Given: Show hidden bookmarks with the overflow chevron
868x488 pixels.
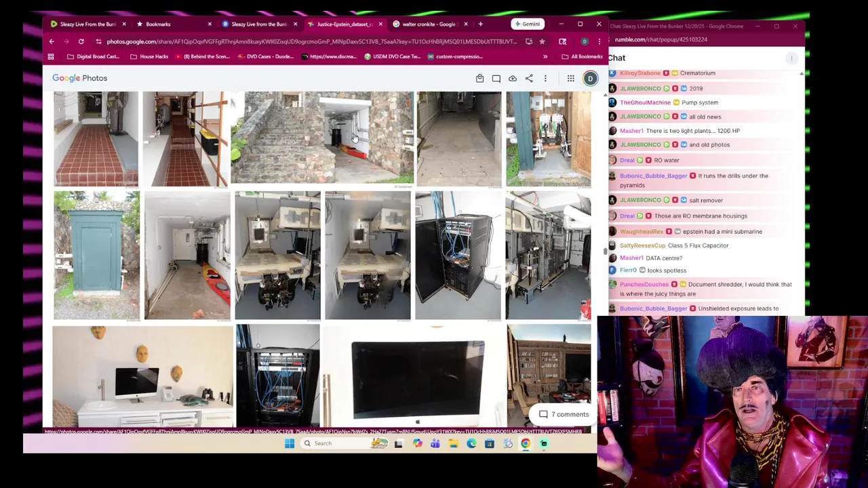Looking at the screenshot, I should [545, 57].
